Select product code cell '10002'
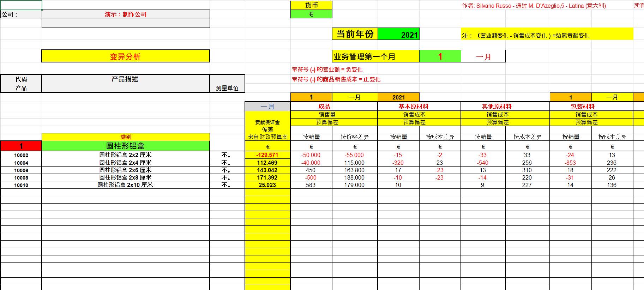644x290 pixels. (21, 155)
